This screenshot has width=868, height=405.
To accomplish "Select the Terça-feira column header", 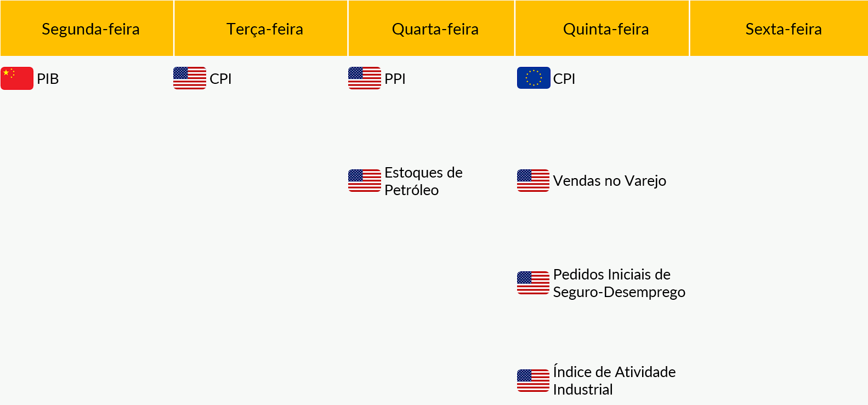I will 261,28.
